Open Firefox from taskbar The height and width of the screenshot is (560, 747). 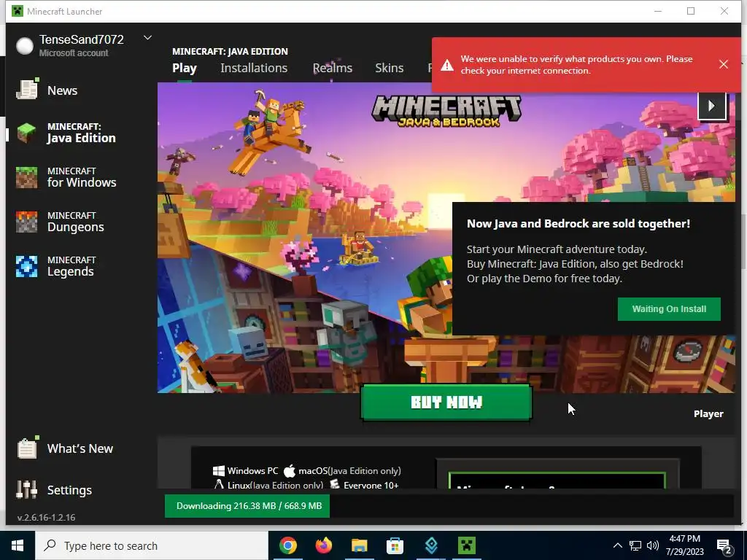pos(323,545)
